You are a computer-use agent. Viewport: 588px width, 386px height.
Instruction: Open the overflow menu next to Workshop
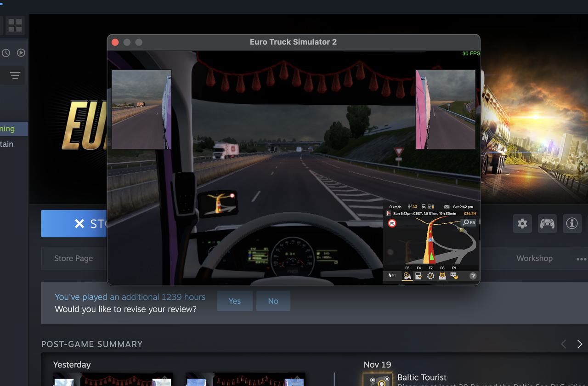[581, 258]
